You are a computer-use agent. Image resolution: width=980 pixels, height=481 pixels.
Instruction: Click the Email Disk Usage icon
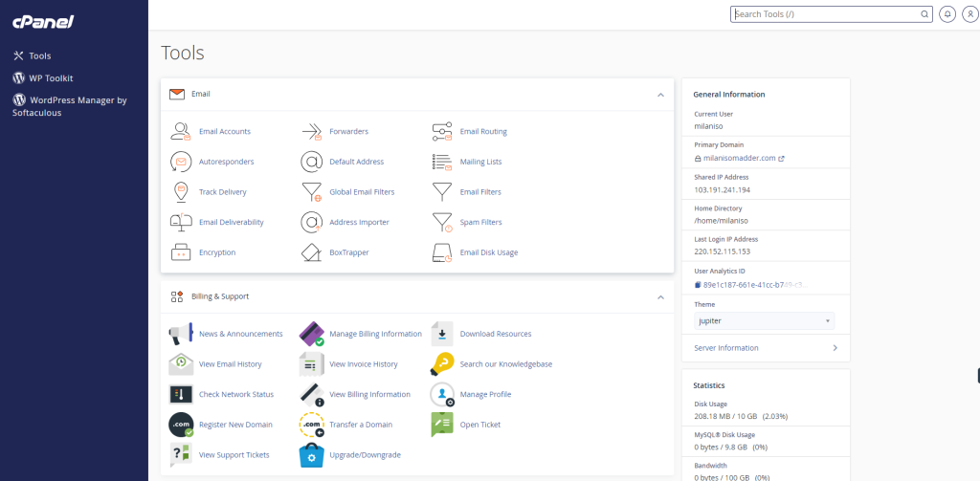[x=442, y=252]
